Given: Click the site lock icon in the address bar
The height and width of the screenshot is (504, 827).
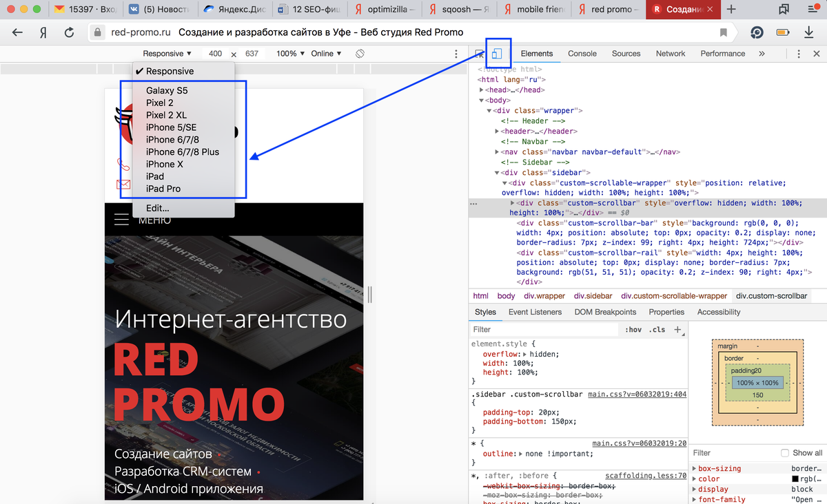Looking at the screenshot, I should click(98, 32).
